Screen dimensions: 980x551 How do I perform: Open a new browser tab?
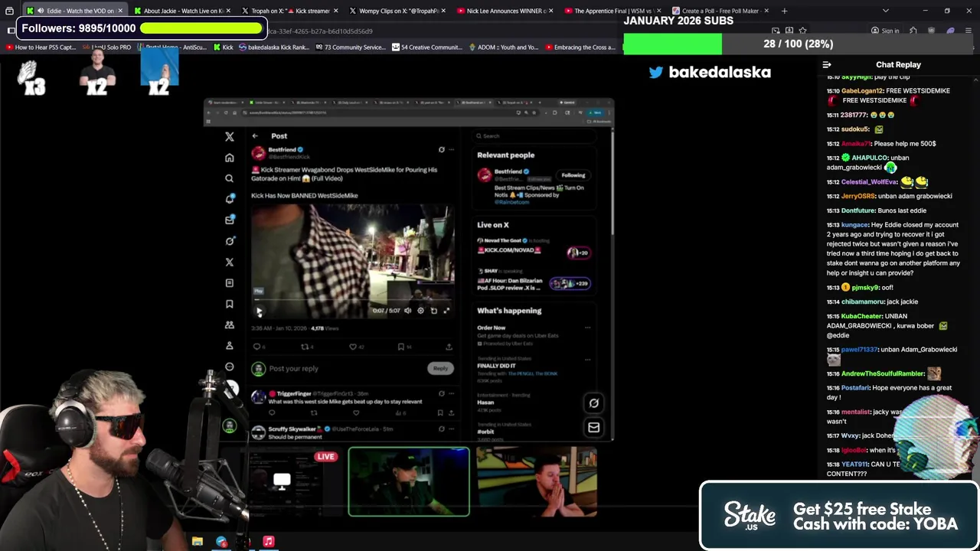784,11
